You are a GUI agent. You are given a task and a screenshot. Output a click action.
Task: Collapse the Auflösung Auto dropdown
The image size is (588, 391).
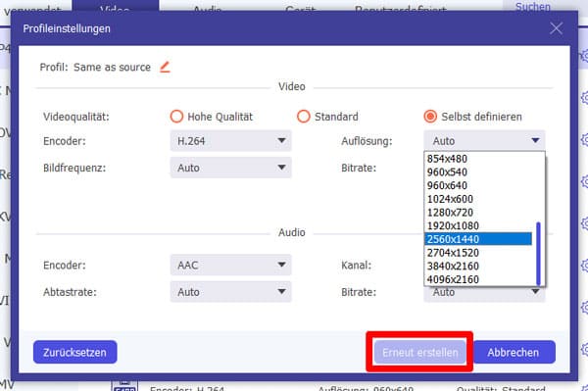(484, 141)
